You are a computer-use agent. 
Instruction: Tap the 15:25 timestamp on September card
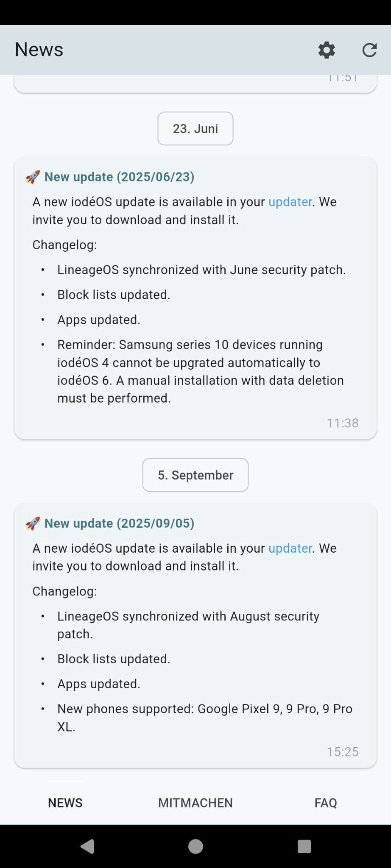pos(343,752)
